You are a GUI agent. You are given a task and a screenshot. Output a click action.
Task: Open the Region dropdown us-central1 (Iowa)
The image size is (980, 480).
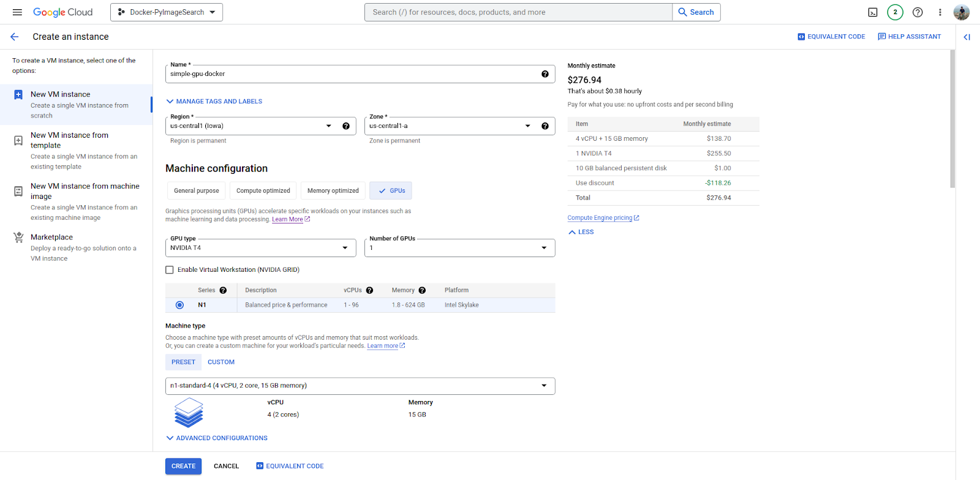point(260,126)
